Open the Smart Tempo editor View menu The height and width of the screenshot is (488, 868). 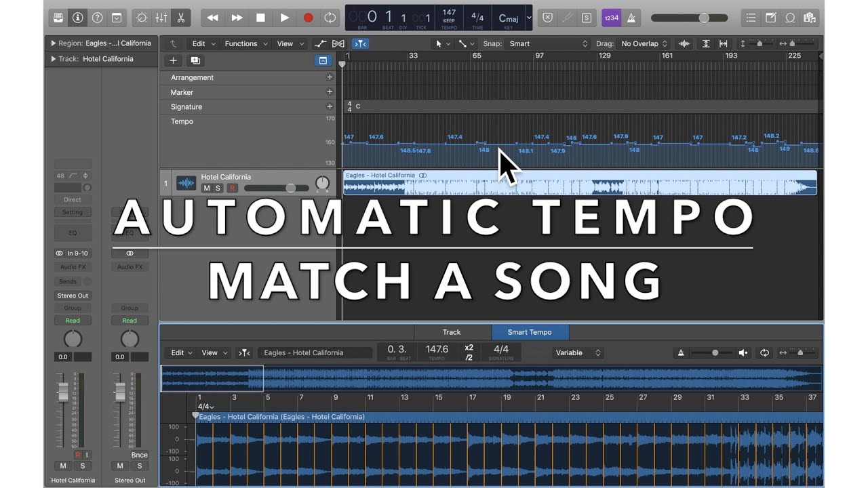coord(214,352)
